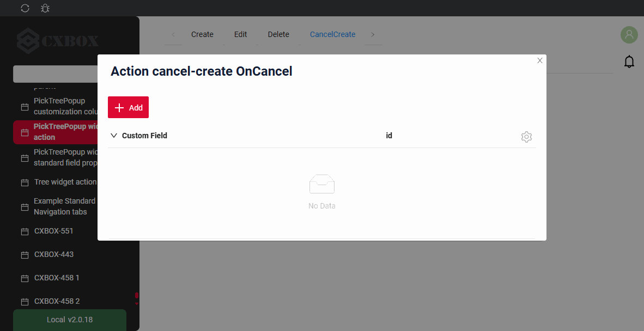
Task: Click the red Add button
Action: (128, 107)
